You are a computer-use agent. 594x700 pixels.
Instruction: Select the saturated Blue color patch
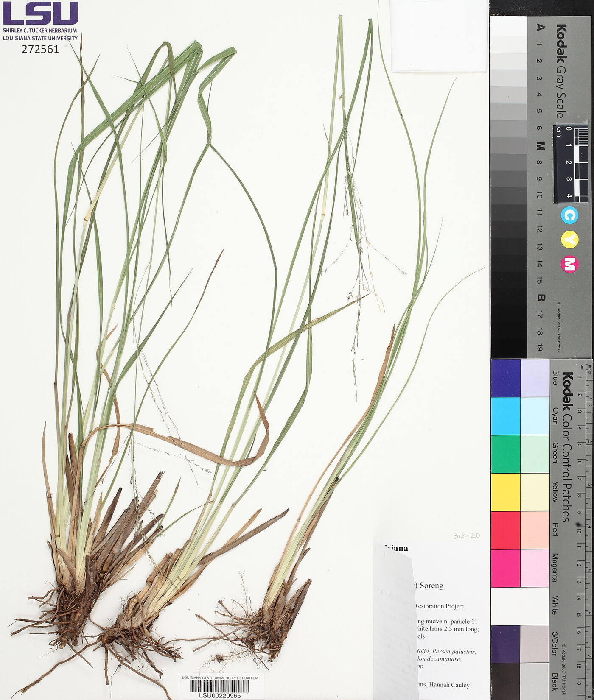(x=506, y=378)
